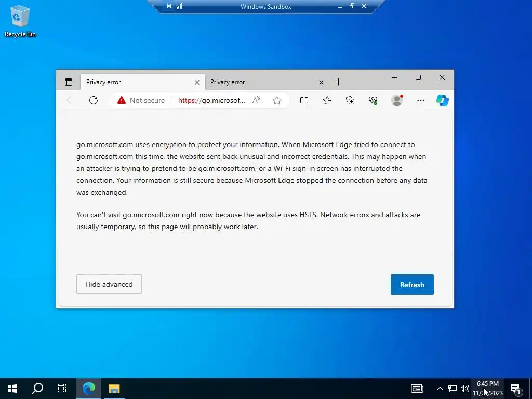Open the clock showing 6:45 PM
Viewport: 532px width, 399px height.
tap(487, 389)
